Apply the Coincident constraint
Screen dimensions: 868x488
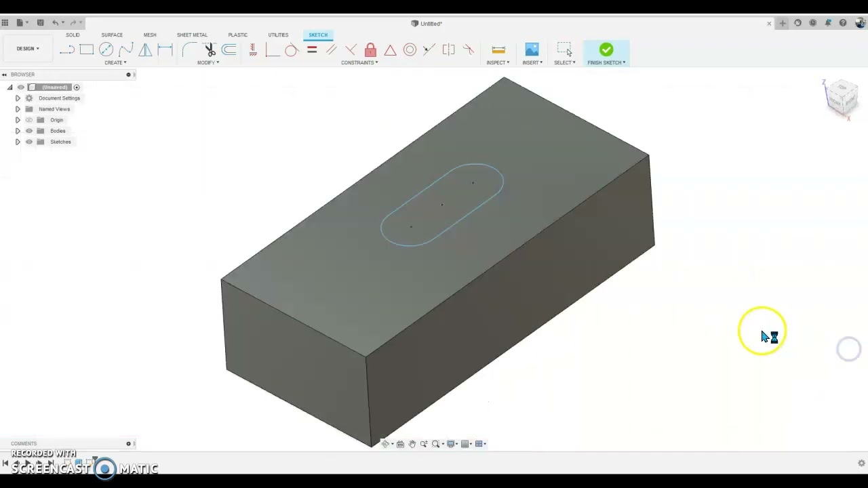272,49
